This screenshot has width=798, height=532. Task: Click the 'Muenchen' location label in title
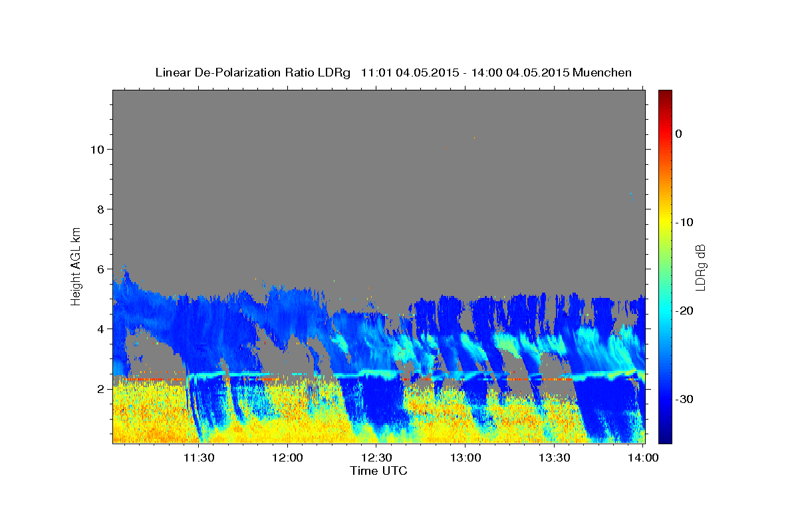602,72
